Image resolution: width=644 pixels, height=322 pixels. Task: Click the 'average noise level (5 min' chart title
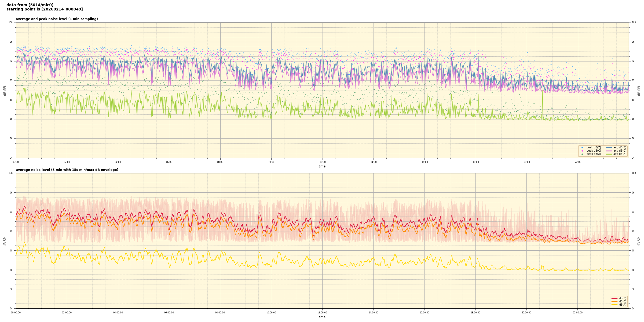(x=67, y=170)
